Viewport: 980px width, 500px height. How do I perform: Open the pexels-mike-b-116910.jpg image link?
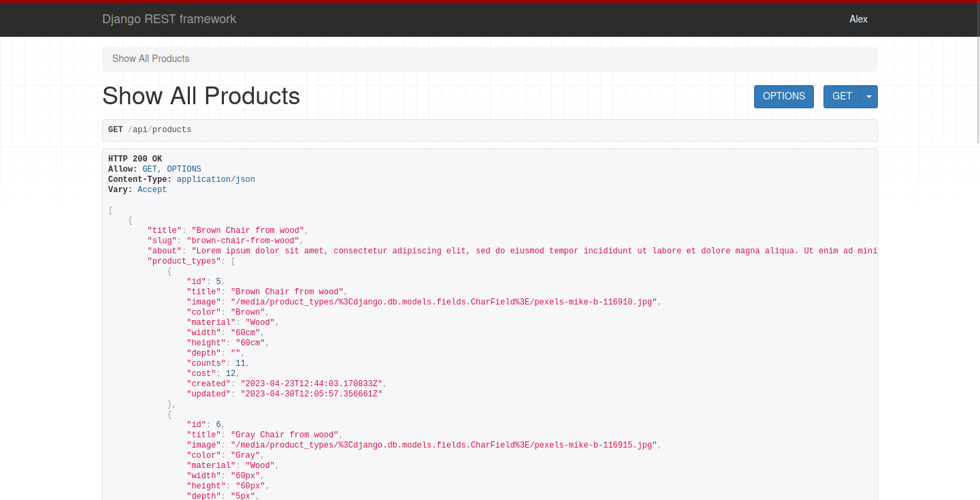click(x=443, y=302)
